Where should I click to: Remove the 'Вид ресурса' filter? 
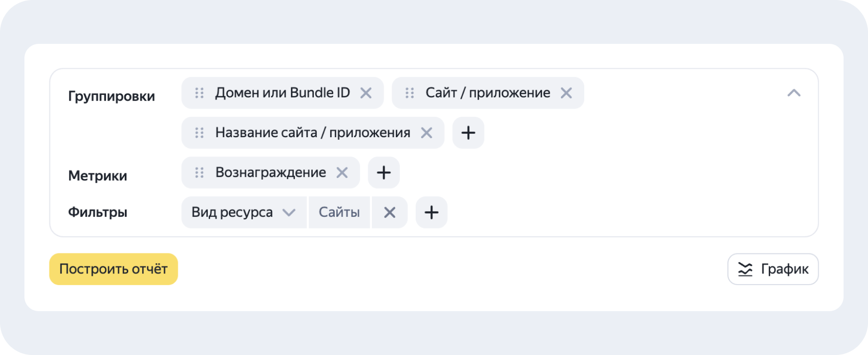(390, 212)
